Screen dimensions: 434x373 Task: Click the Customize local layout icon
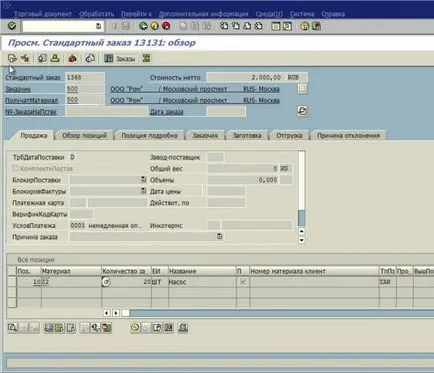(x=316, y=26)
